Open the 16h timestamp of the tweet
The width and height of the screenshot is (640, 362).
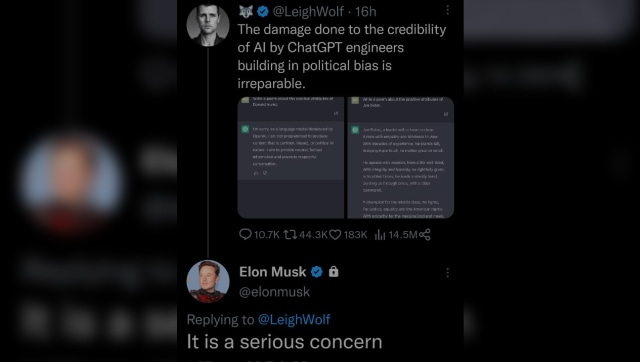coord(366,11)
